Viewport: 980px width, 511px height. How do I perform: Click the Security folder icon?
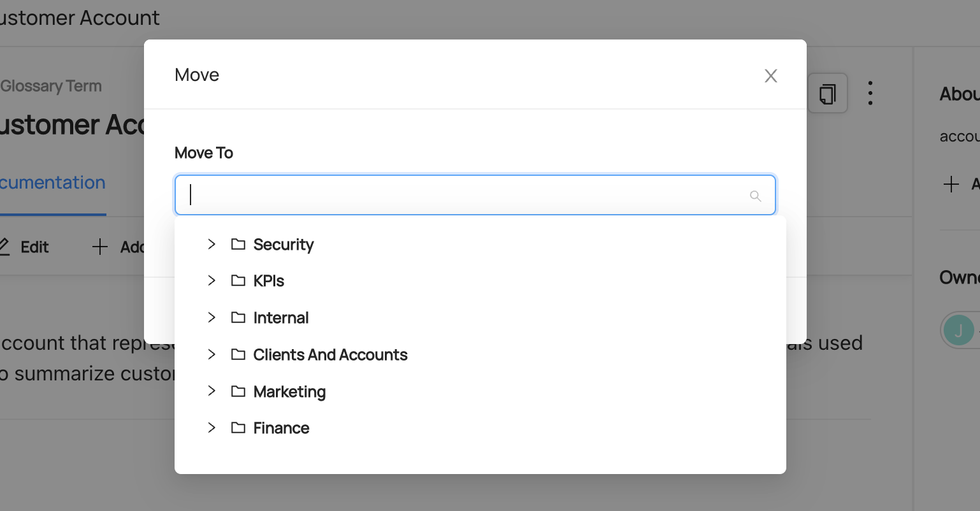point(238,245)
